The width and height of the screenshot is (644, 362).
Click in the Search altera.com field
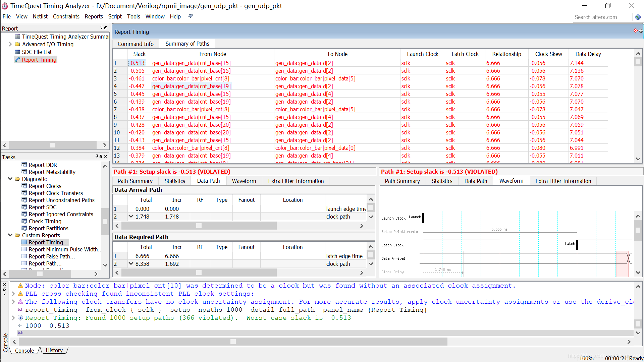[603, 17]
